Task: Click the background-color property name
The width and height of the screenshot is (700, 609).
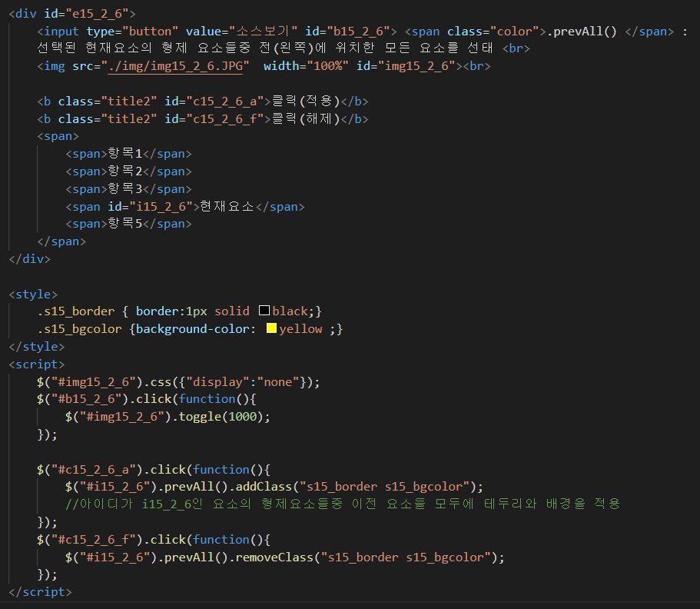Action: coord(192,329)
